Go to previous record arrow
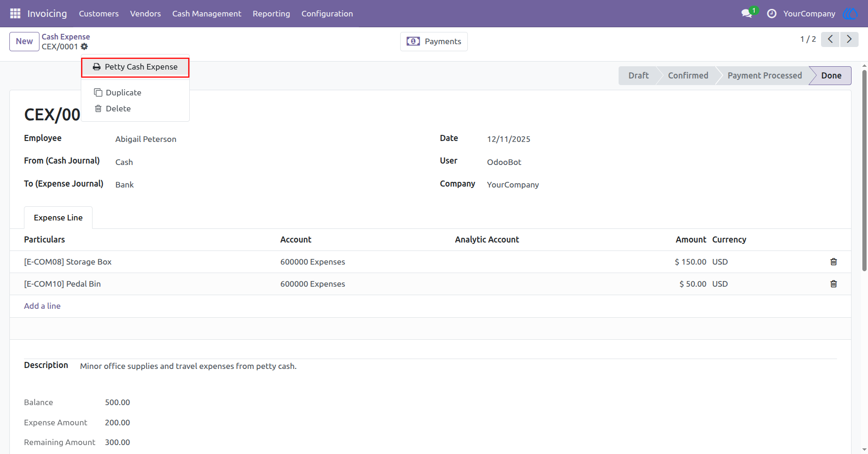Screen dimensions: 868x454 tap(830, 39)
